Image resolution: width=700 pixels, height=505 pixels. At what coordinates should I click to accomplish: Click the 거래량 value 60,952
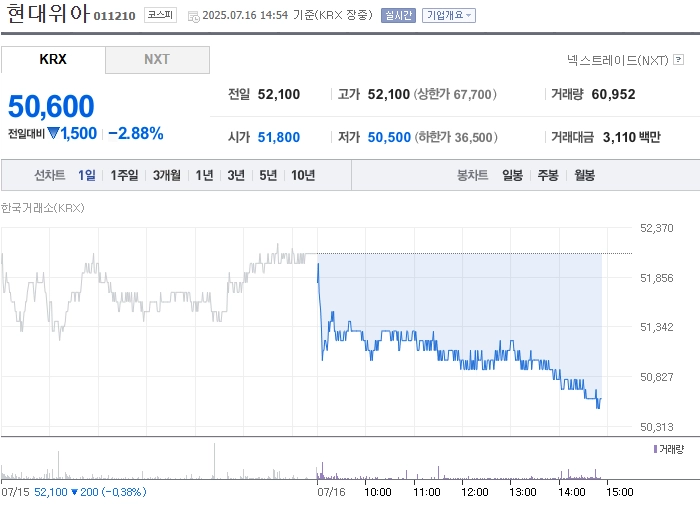click(x=613, y=94)
